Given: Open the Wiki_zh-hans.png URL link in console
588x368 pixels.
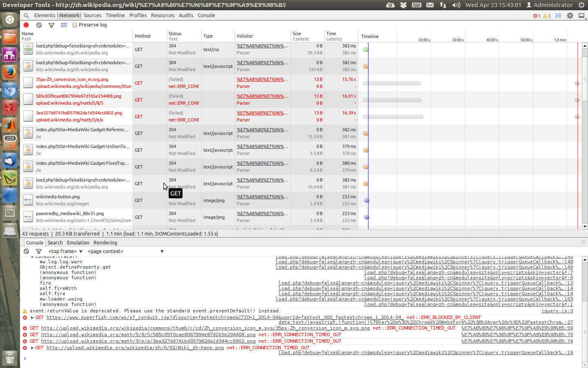Looking at the screenshot, I should point(135,348).
